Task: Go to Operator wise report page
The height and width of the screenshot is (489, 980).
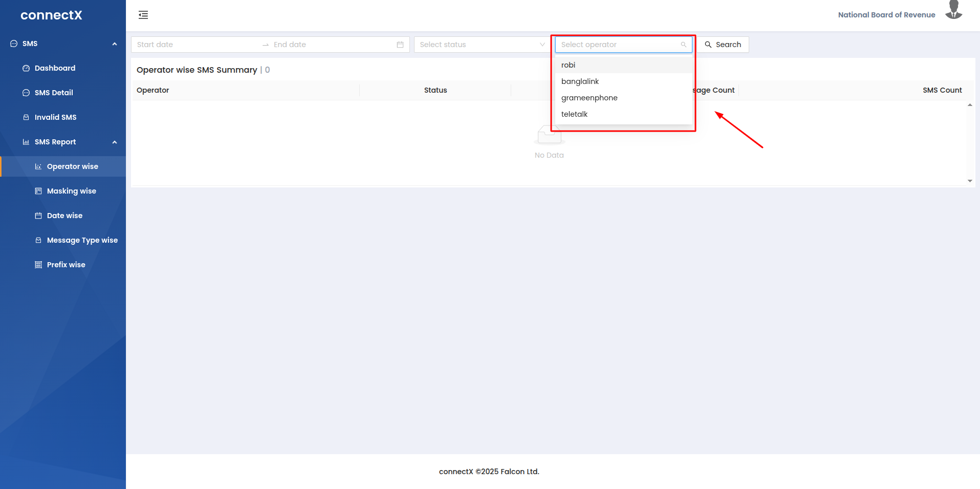Action: (x=72, y=166)
